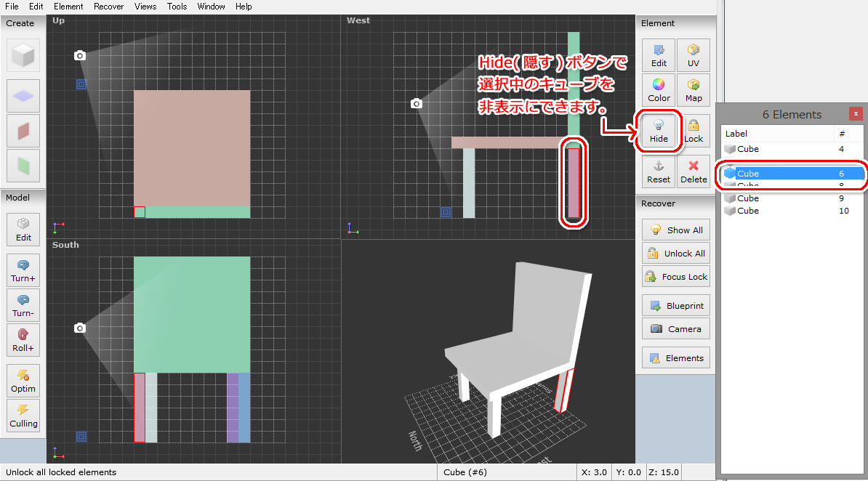Open the Views menu

[145, 7]
